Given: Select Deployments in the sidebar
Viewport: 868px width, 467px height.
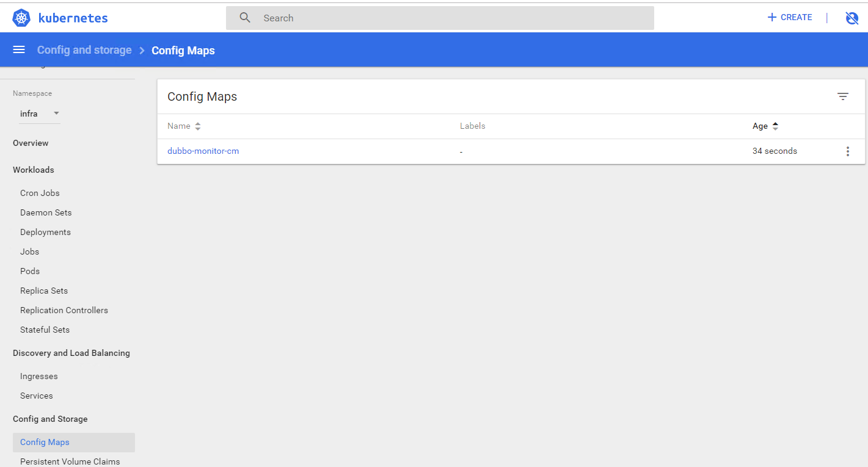Looking at the screenshot, I should click(45, 232).
